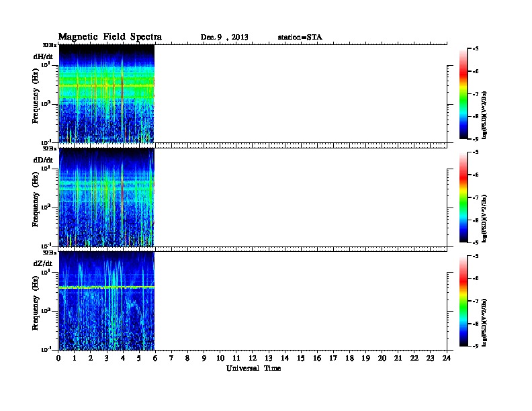Screen dimensions: 532x411
Task: Click the hour 15 tick label
Action: click(301, 359)
